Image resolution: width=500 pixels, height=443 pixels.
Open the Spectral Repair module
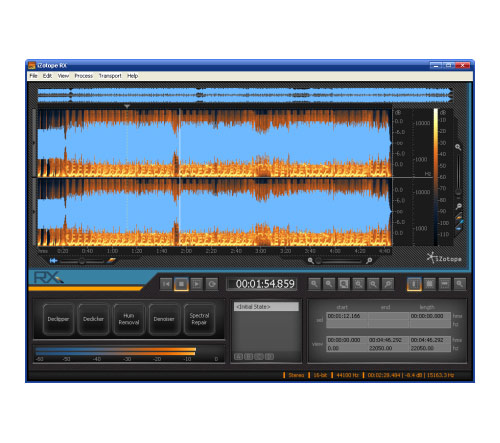199,319
